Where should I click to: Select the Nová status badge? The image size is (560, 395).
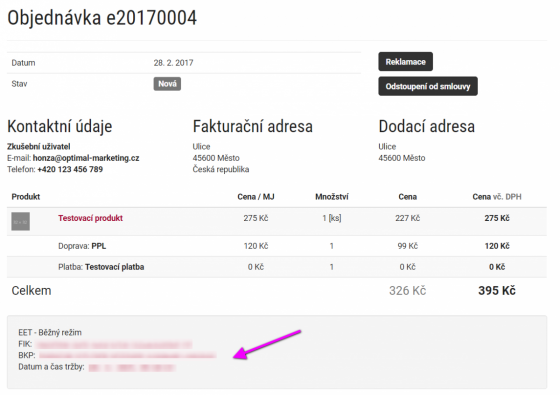(x=167, y=84)
